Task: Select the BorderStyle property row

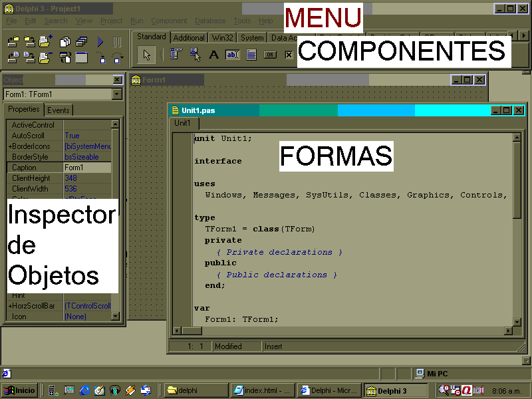Action: coord(59,157)
